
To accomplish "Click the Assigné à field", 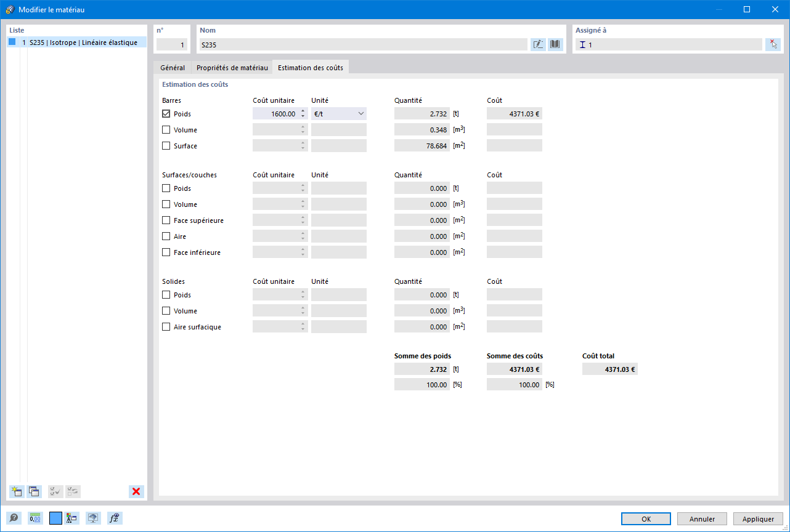I will pos(669,44).
